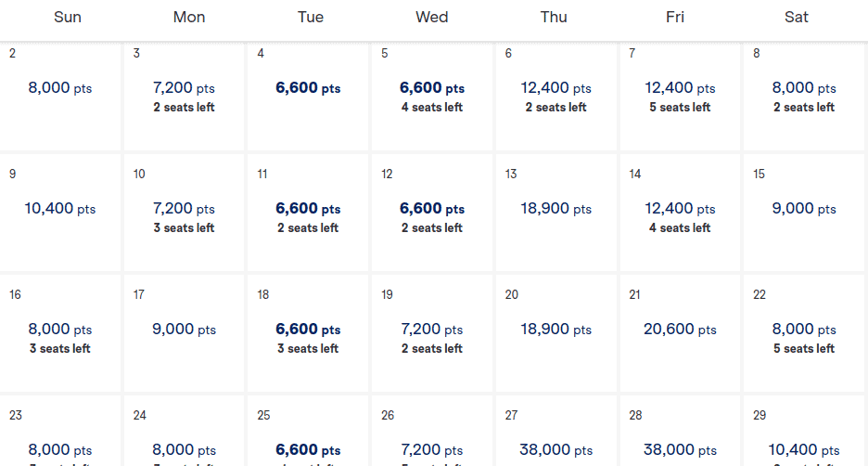
Task: Select Friday the 14th with 4 seats left
Action: (681, 216)
